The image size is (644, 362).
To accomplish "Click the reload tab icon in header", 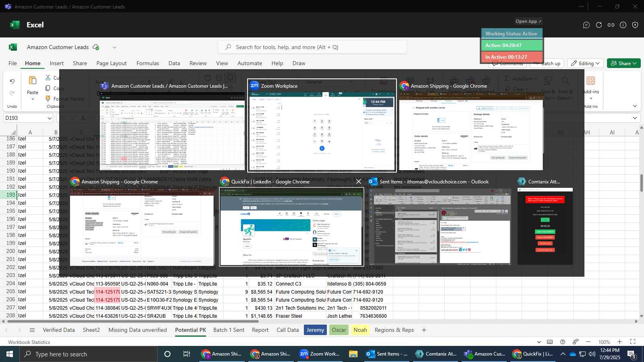I will [599, 25].
